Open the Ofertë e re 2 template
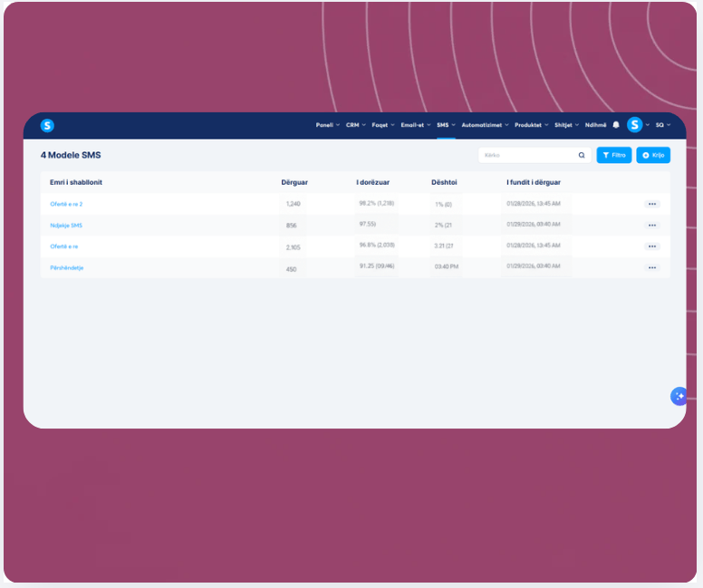 [x=66, y=204]
